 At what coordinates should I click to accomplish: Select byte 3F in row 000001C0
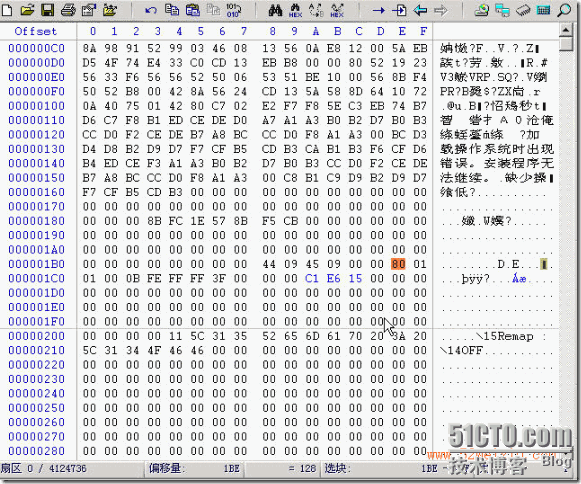coord(219,279)
